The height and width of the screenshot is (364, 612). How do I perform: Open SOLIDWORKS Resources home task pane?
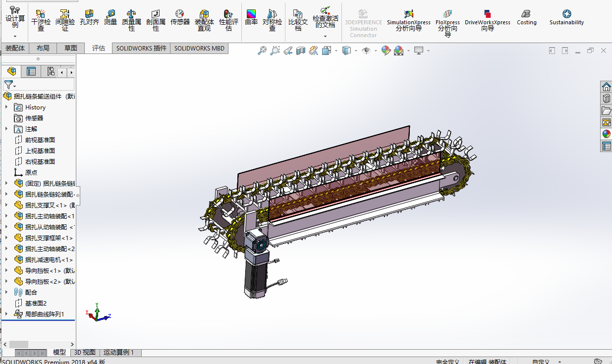[x=607, y=87]
